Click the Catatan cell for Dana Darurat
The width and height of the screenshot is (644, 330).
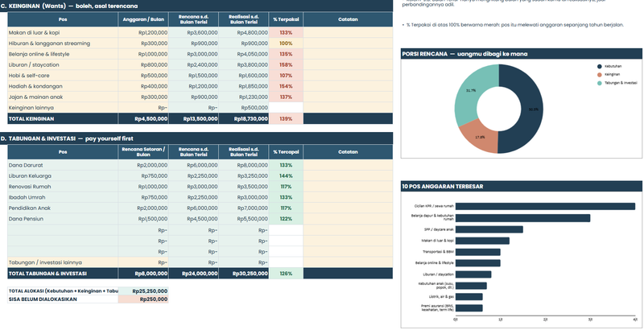(x=348, y=165)
